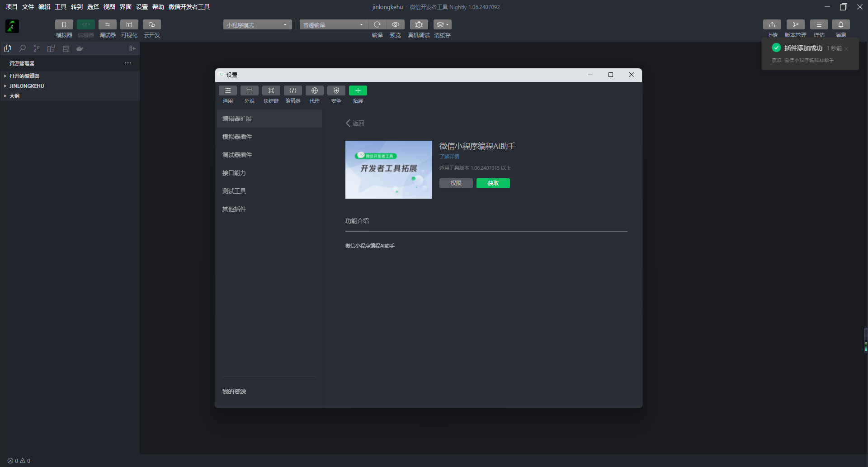Toggle the 模拟器 simulator panel
Screen dimensions: 868x467
coord(64,25)
